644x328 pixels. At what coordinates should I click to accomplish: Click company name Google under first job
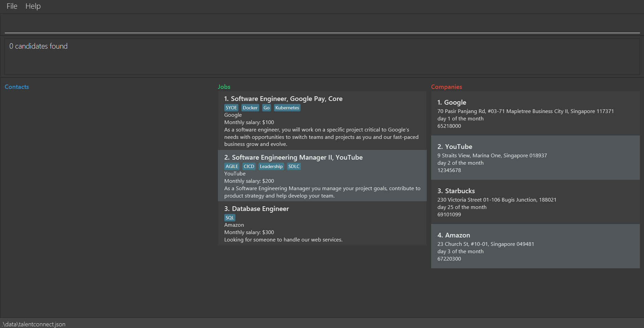pos(233,115)
